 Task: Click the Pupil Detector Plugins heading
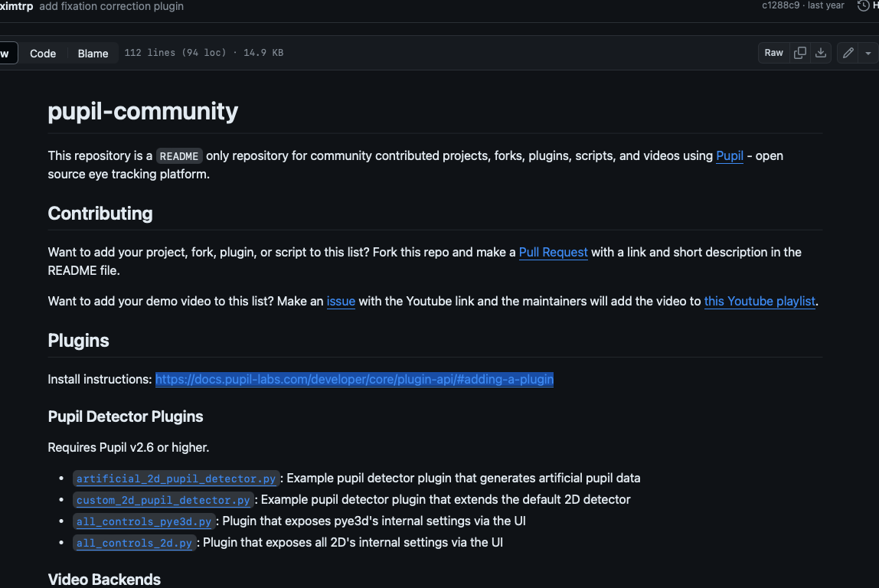(126, 416)
